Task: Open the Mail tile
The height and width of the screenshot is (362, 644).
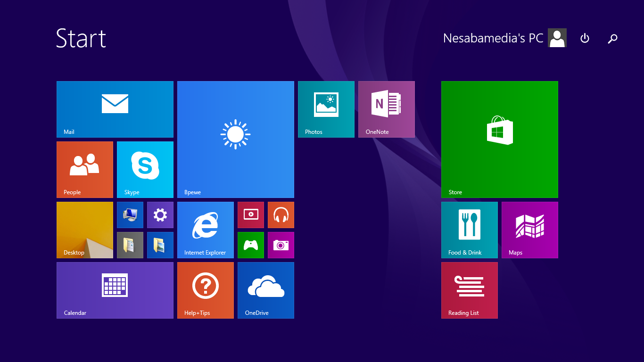Action: click(115, 109)
